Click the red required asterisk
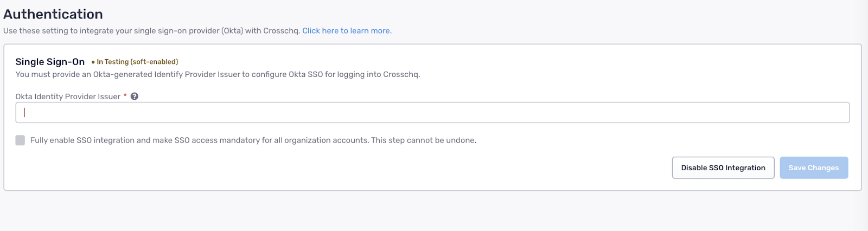Screen dimensions: 868x231 click(125, 96)
